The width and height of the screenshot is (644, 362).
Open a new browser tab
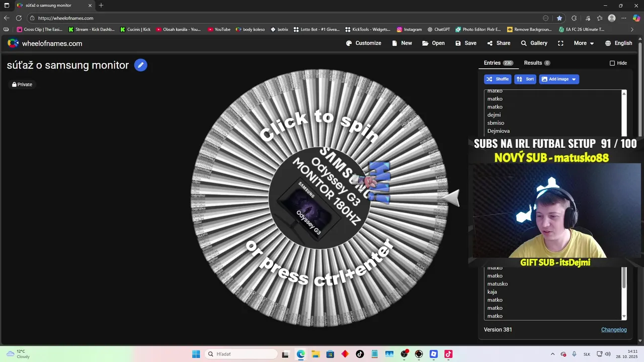[101, 5]
